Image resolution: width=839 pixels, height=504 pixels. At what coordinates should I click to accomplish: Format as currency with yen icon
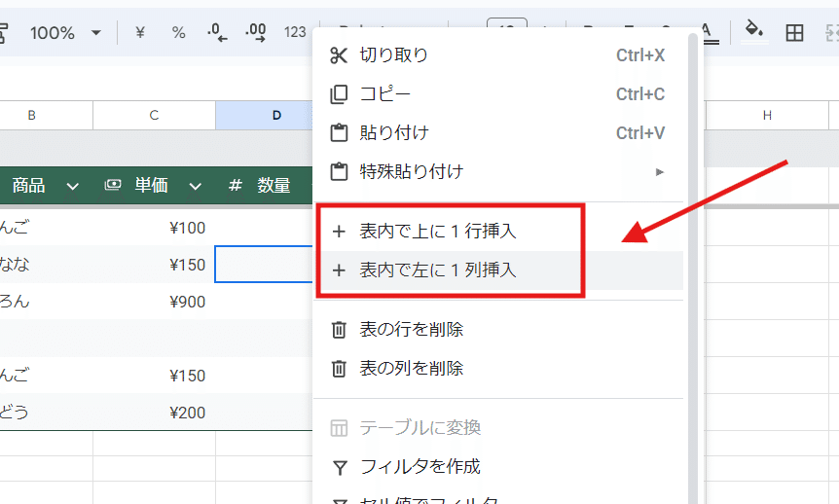140,33
